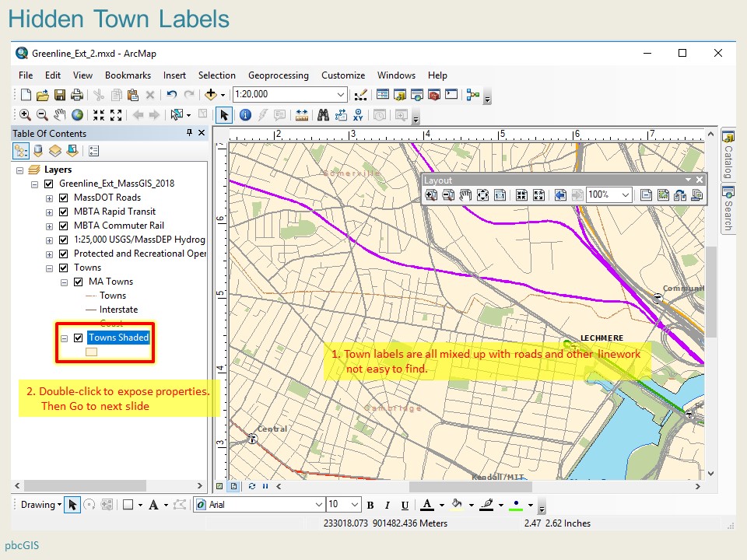Viewport: 747px width, 560px height.
Task: Uncheck the MBTA Rapid Transit layer
Action: click(x=63, y=212)
